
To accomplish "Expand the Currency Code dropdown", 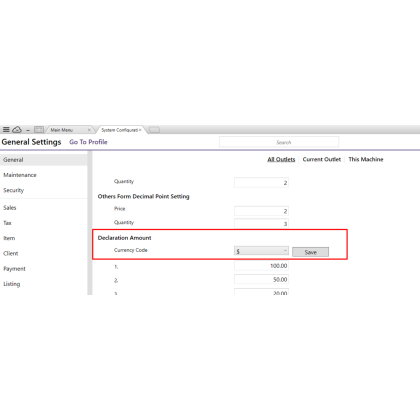I will coord(261,251).
